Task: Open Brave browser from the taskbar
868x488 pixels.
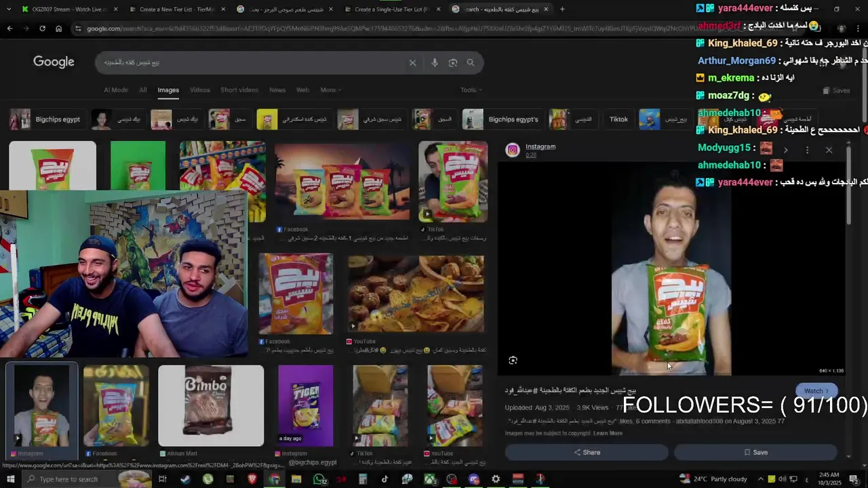Action: pos(252,479)
